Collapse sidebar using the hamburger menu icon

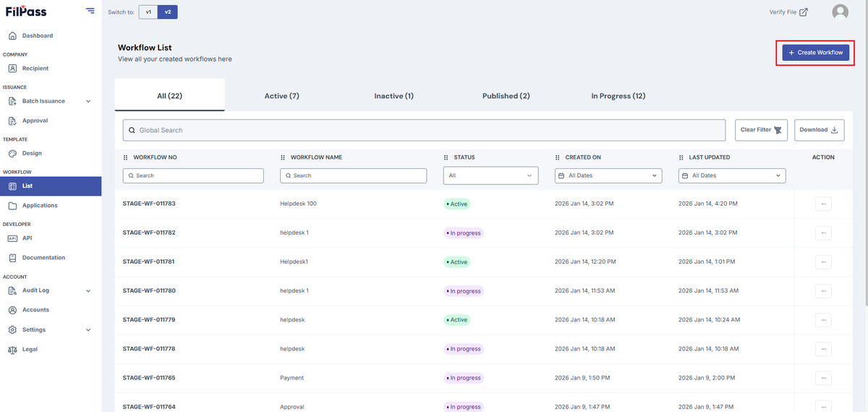point(90,11)
